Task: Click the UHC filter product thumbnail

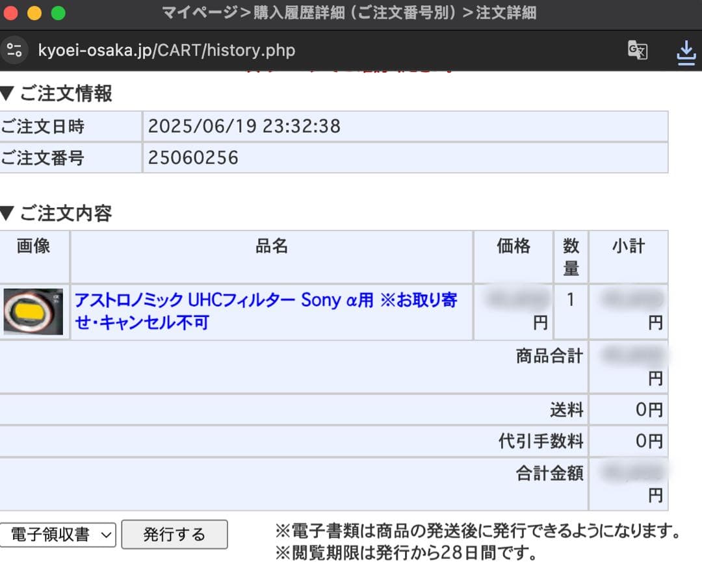Action: click(x=34, y=312)
